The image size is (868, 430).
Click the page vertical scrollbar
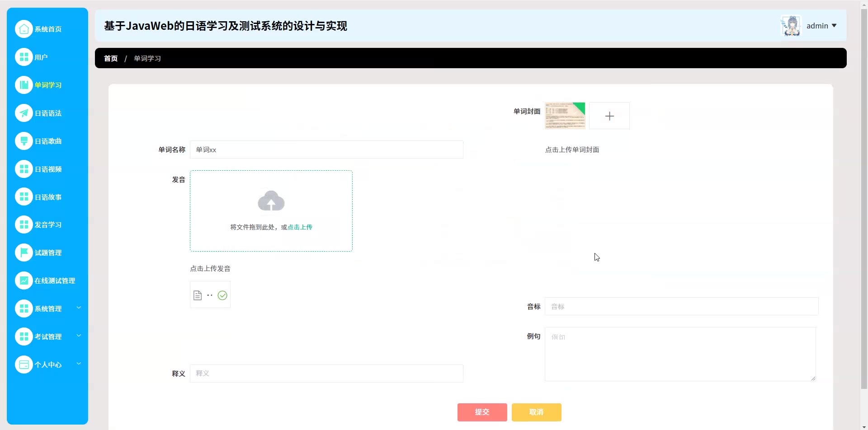pos(864,199)
